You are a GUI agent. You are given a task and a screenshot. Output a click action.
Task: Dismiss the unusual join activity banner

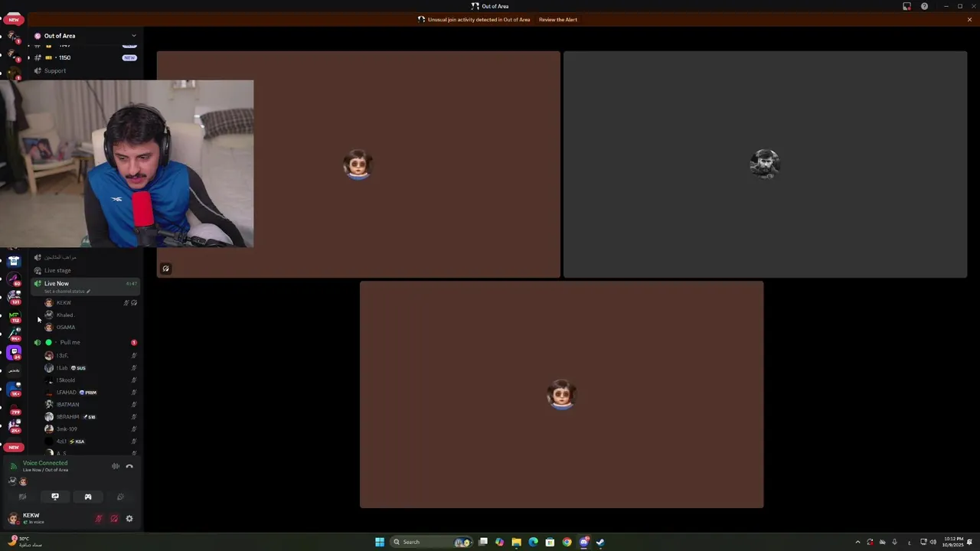click(969, 19)
